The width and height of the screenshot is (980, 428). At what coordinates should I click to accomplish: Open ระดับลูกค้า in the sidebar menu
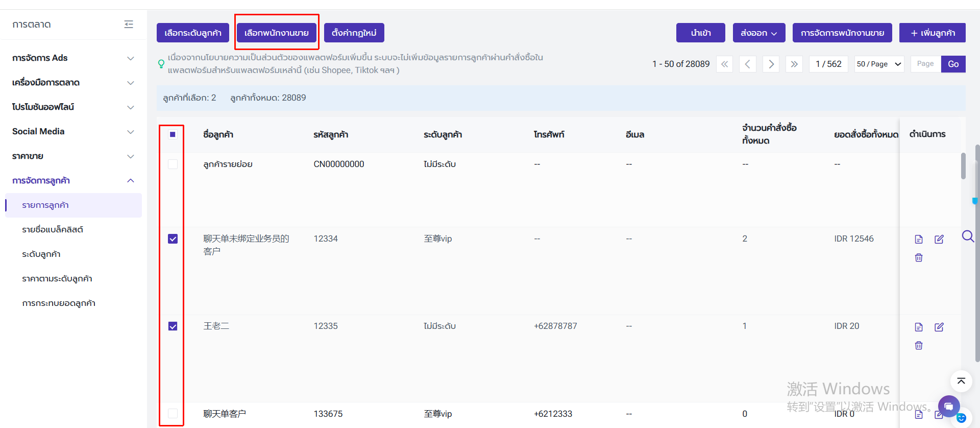pyautogui.click(x=41, y=254)
